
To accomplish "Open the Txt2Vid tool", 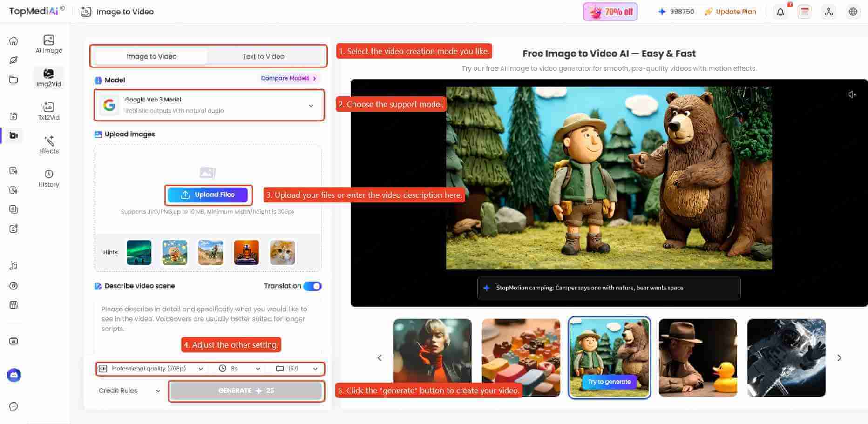I will point(48,111).
